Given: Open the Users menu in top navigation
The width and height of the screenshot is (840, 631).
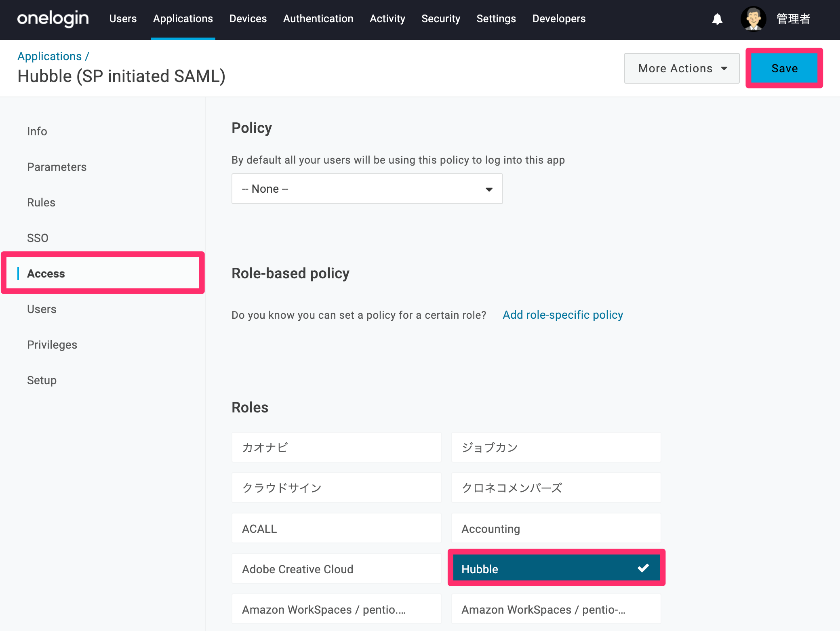Looking at the screenshot, I should tap(123, 19).
